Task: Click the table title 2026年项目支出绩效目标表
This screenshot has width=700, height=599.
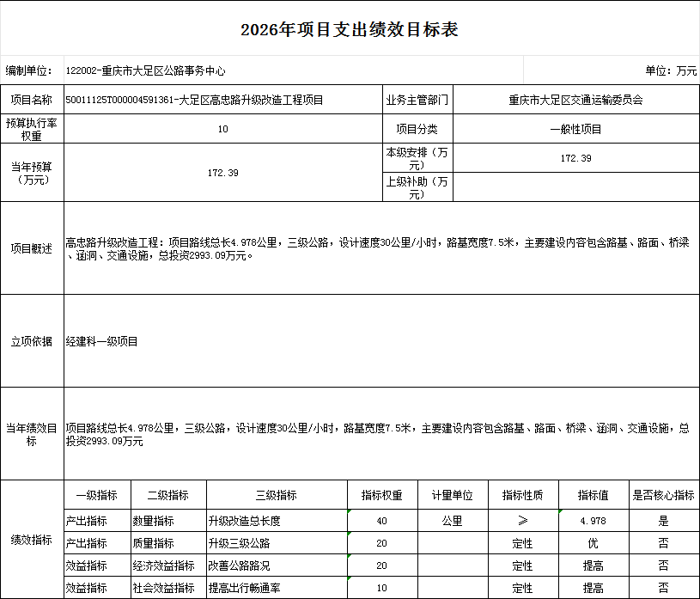Action: point(350,28)
